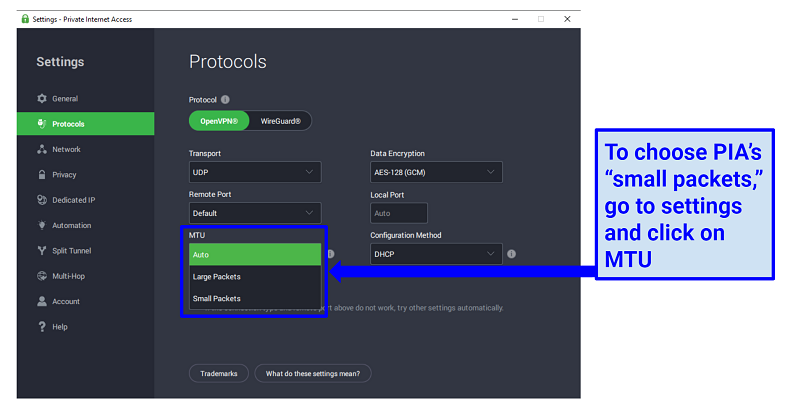Choose Large Packets in MTU list

pos(255,277)
